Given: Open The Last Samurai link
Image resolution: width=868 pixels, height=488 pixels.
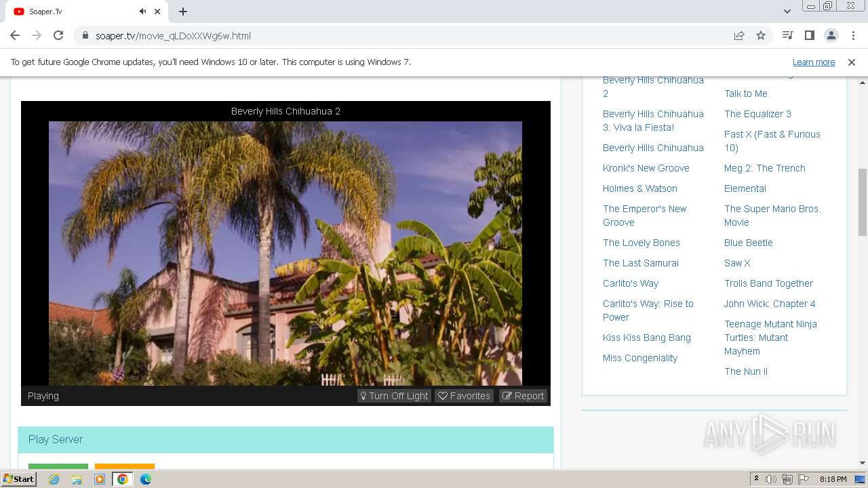Looking at the screenshot, I should coord(640,263).
